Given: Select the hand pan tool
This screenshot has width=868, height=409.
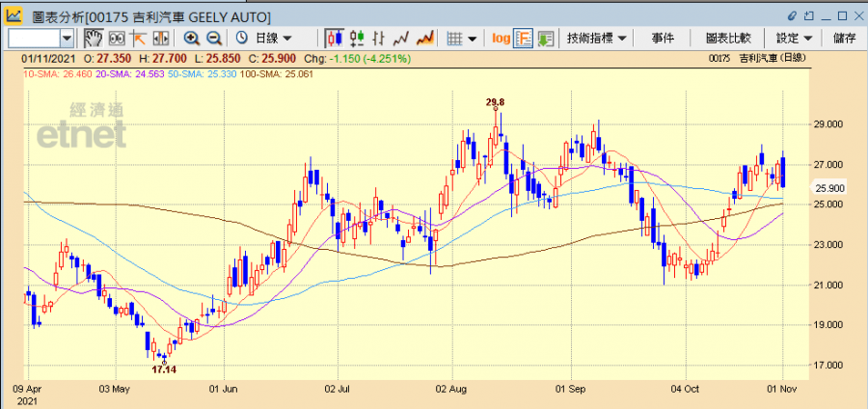Looking at the screenshot, I should [x=94, y=39].
